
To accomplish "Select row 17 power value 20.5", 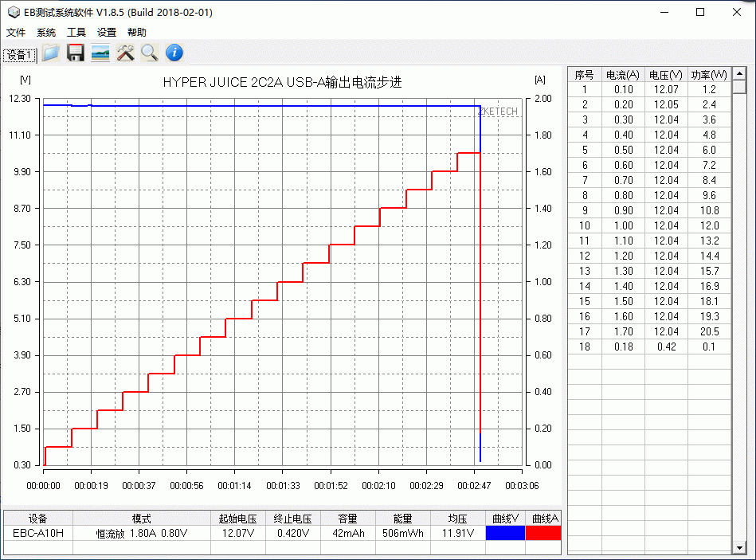I will coord(709,331).
